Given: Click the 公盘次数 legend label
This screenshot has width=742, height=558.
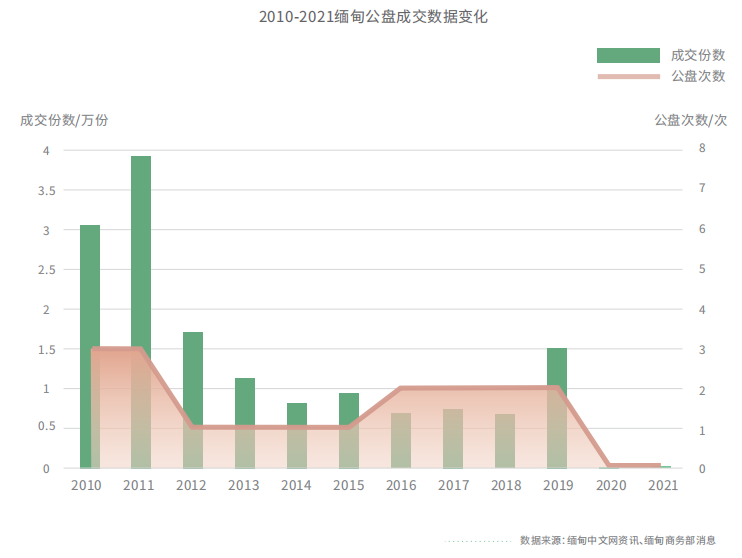Looking at the screenshot, I should tap(698, 76).
